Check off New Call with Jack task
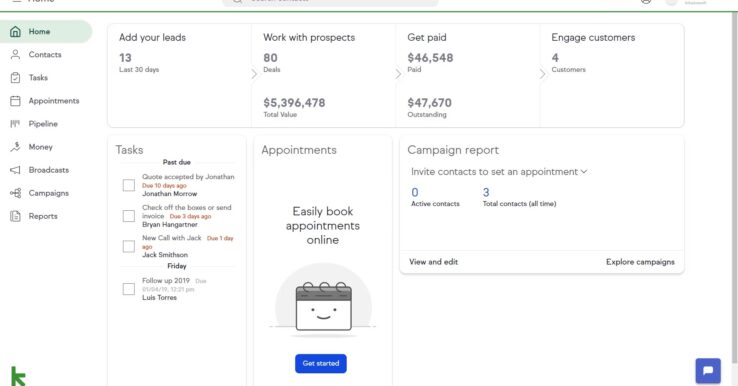The width and height of the screenshot is (738, 386). pyautogui.click(x=128, y=246)
